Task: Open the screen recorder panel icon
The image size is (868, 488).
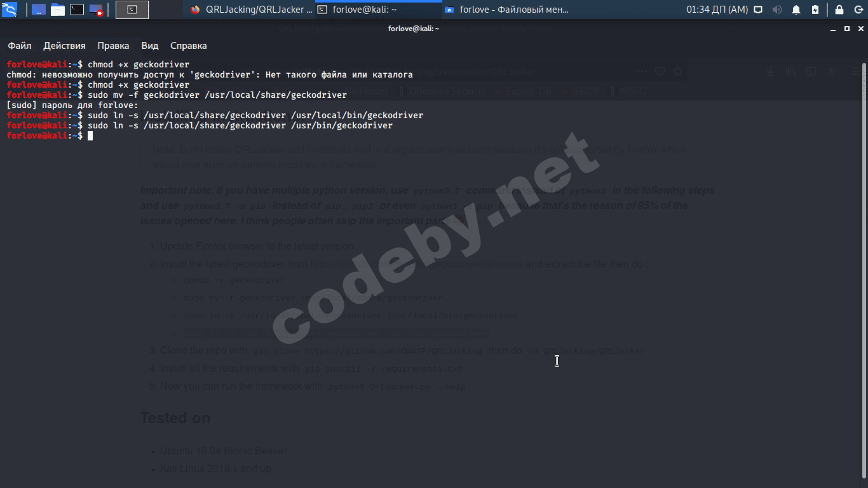Action: click(96, 10)
